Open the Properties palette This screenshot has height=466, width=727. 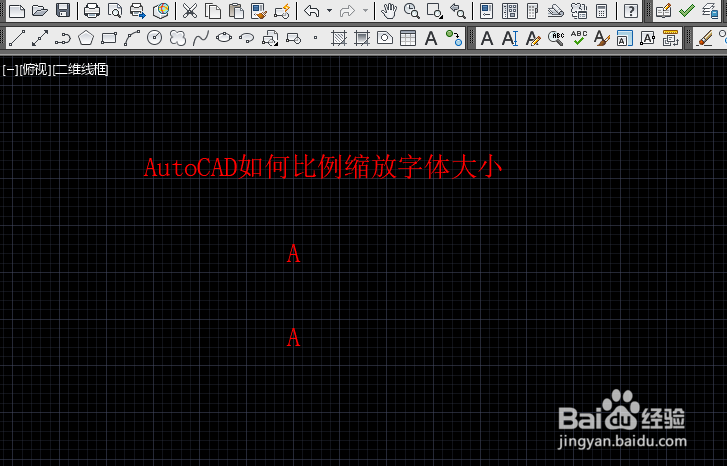coord(486,10)
